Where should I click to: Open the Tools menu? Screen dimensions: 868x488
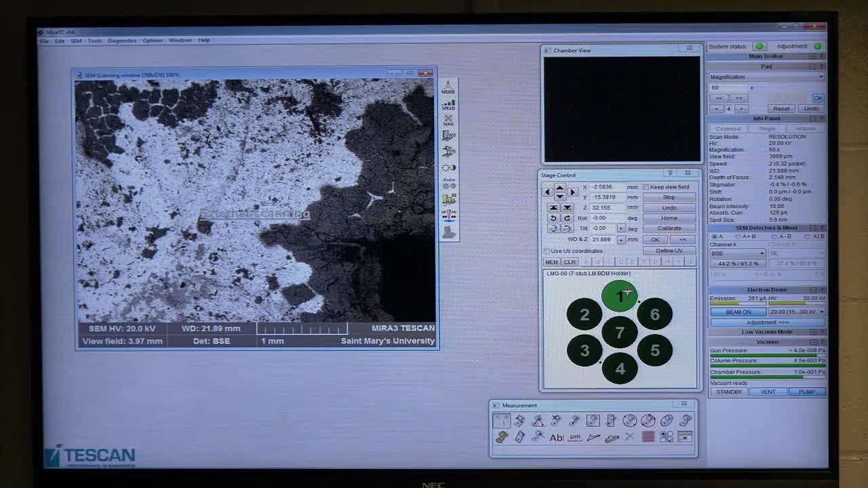point(94,41)
